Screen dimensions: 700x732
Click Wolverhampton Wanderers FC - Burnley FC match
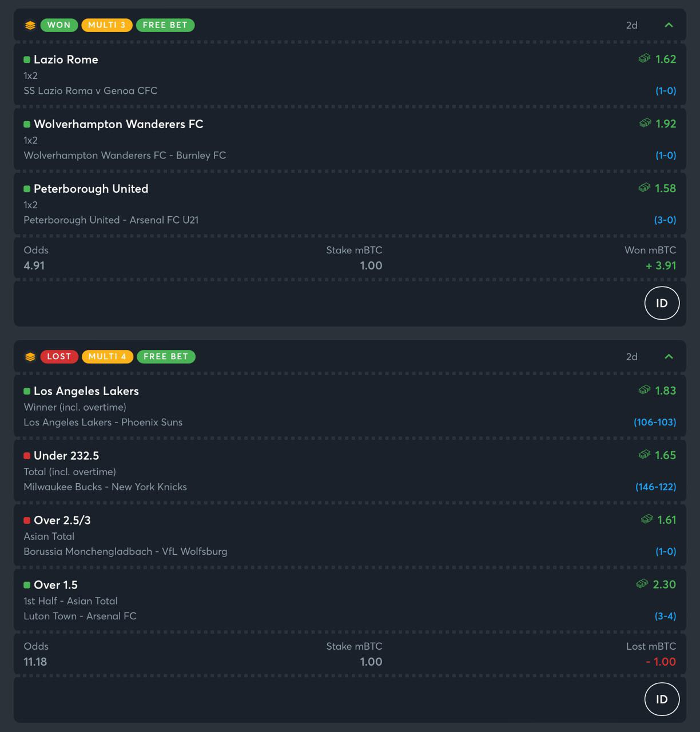tap(125, 155)
